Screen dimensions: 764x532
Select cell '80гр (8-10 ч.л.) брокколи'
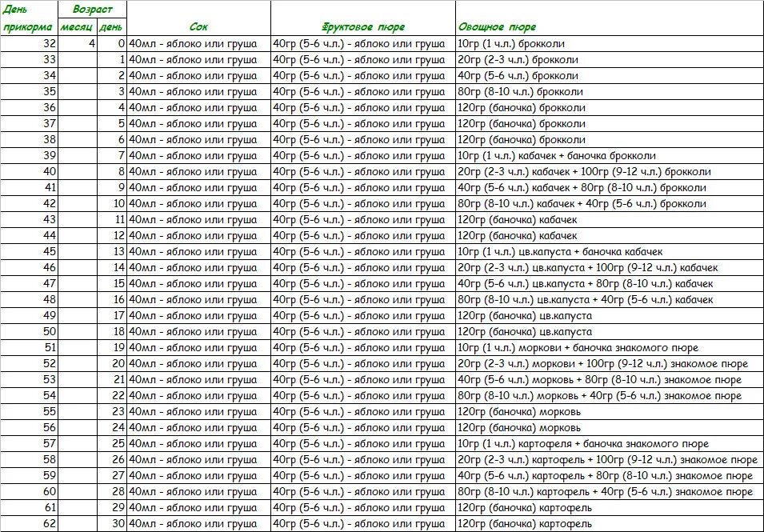coord(610,92)
